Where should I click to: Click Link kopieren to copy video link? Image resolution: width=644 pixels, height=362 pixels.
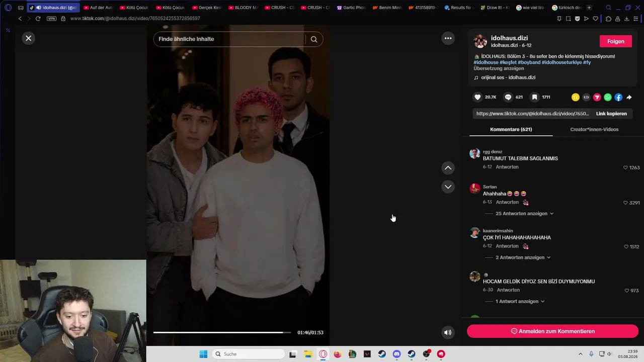[611, 114]
